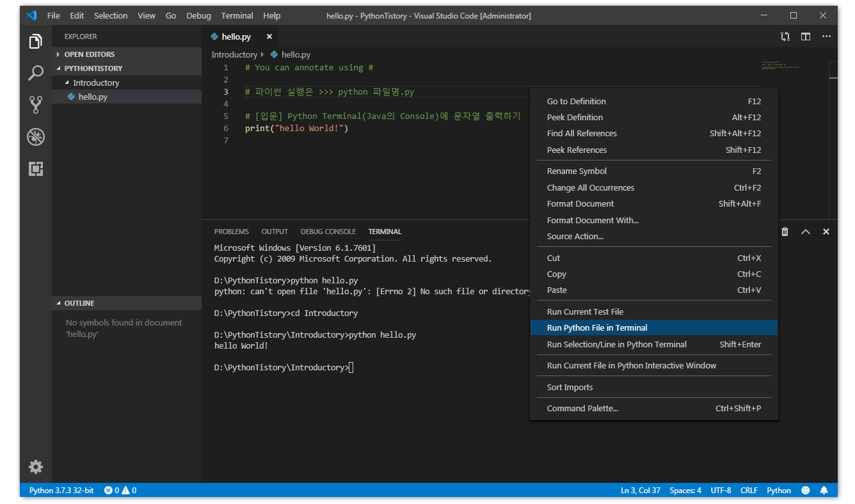The width and height of the screenshot is (855, 504).
Task: Open the Search view in activity bar
Action: coord(36,73)
